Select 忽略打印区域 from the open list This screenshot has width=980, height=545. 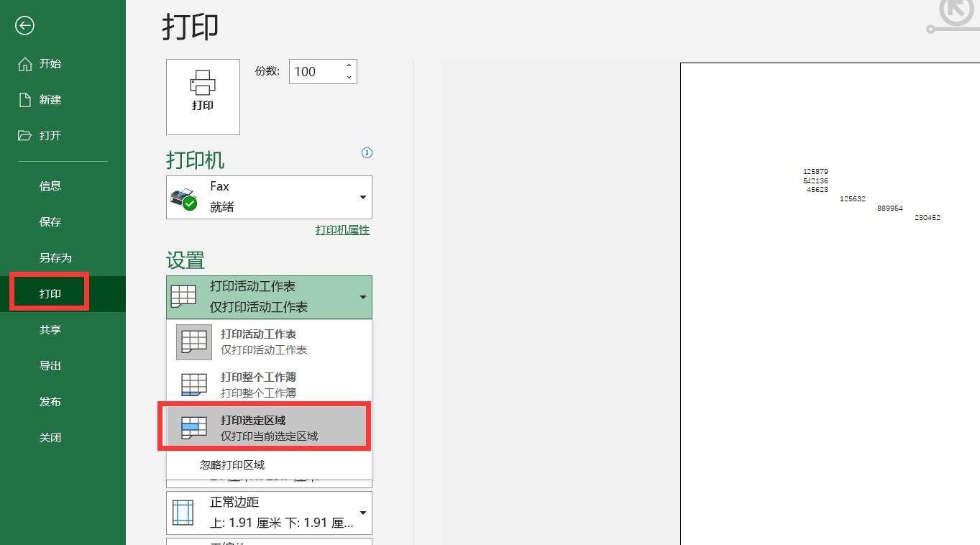[x=230, y=464]
